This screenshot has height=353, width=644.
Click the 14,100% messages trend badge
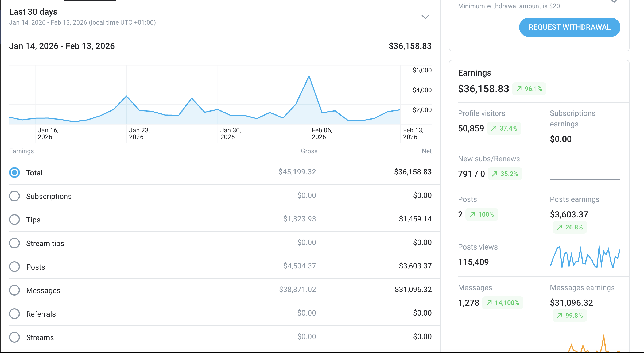pos(503,303)
